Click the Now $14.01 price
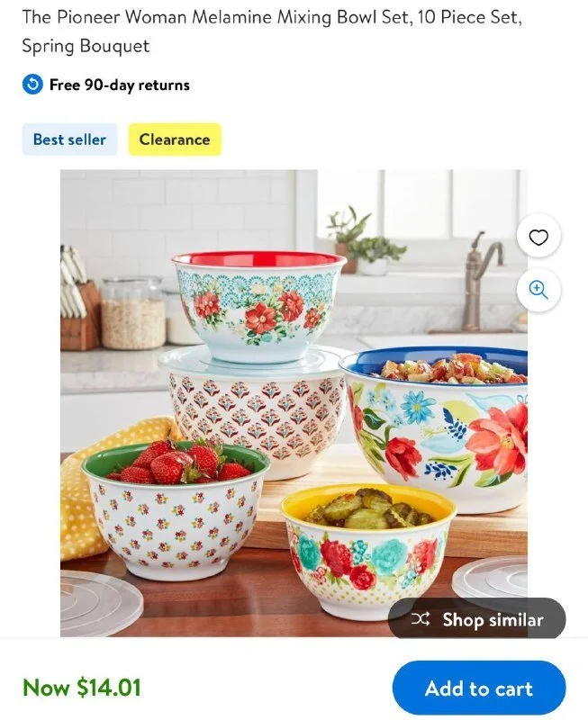The height and width of the screenshot is (720, 588). click(82, 688)
